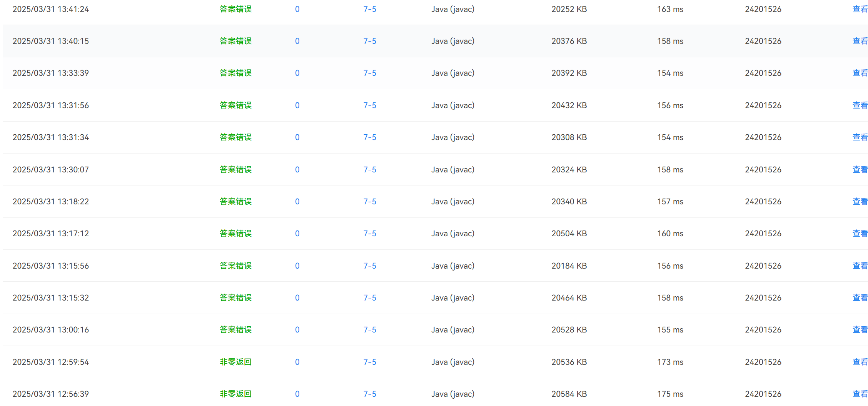Image resolution: width=868 pixels, height=406 pixels.
Task: Open 查看 for the 13:41:24 submission
Action: point(860,9)
